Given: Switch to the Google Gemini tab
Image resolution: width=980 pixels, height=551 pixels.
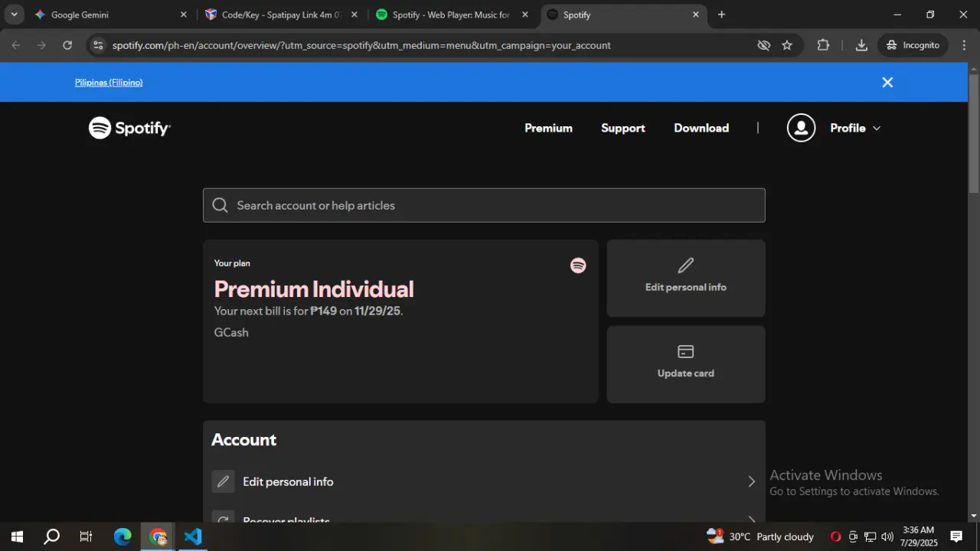Looking at the screenshot, I should point(109,15).
